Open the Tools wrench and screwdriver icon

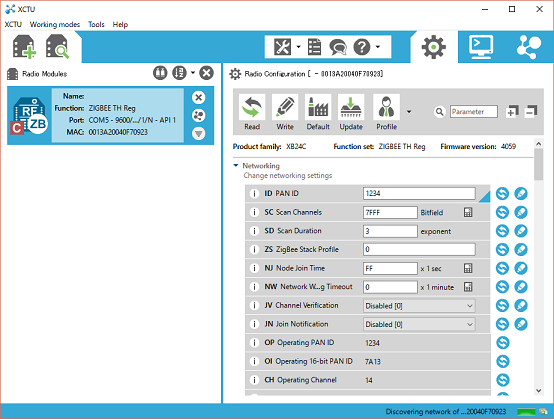282,47
